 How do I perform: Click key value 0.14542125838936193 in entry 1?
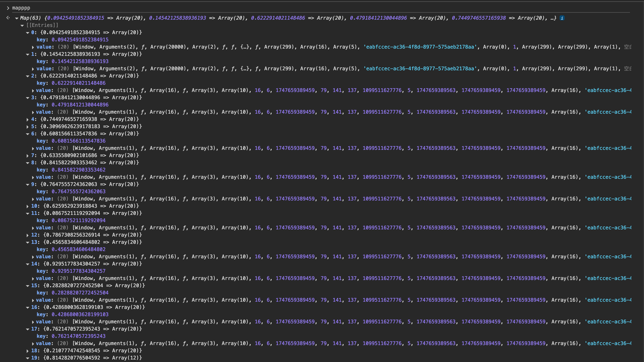tap(80, 61)
